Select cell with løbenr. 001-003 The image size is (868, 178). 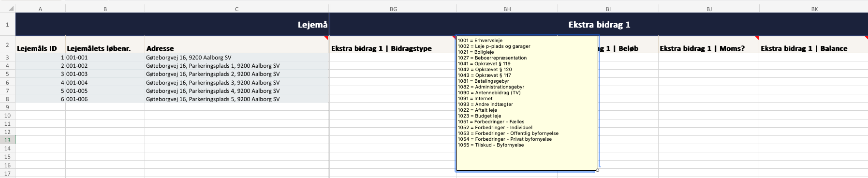(105, 74)
